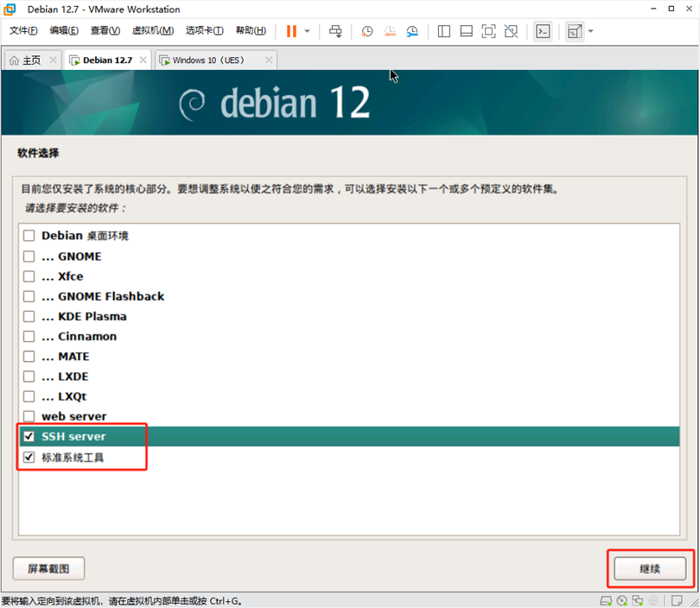Check the Debian 桌面环境 checkbox
Screen dimensions: 700x608
[29, 236]
